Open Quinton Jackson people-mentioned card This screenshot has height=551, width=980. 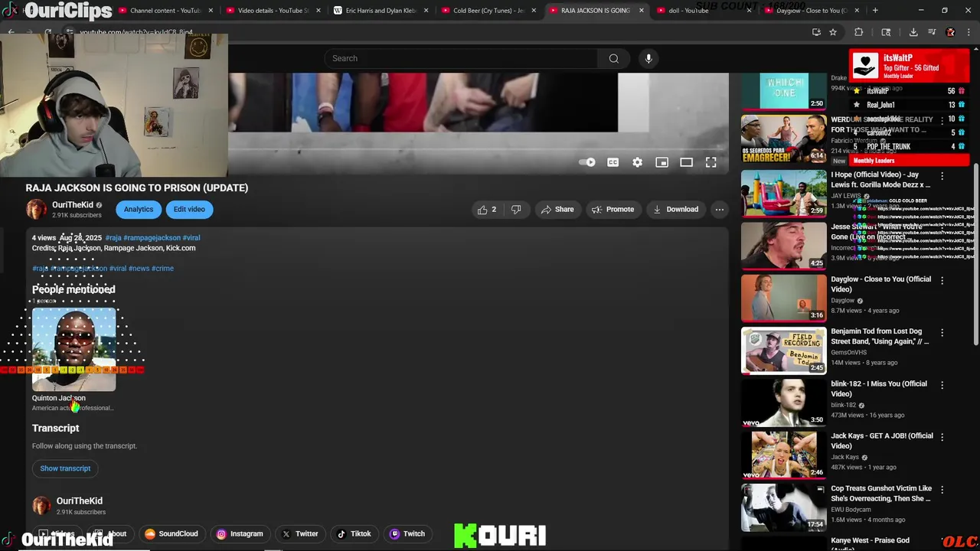(73, 360)
